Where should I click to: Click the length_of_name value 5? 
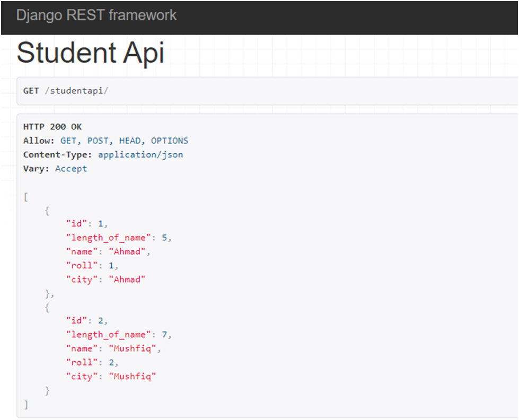pyautogui.click(x=164, y=238)
